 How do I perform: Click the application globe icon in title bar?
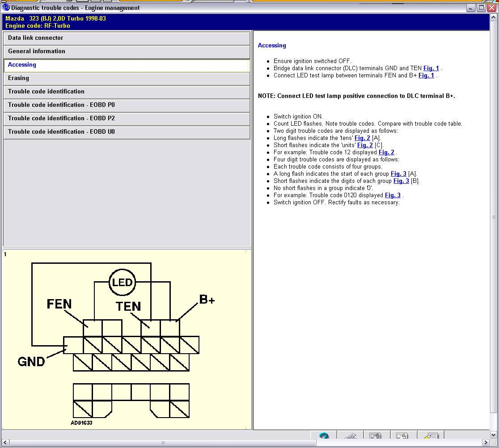[6, 7]
